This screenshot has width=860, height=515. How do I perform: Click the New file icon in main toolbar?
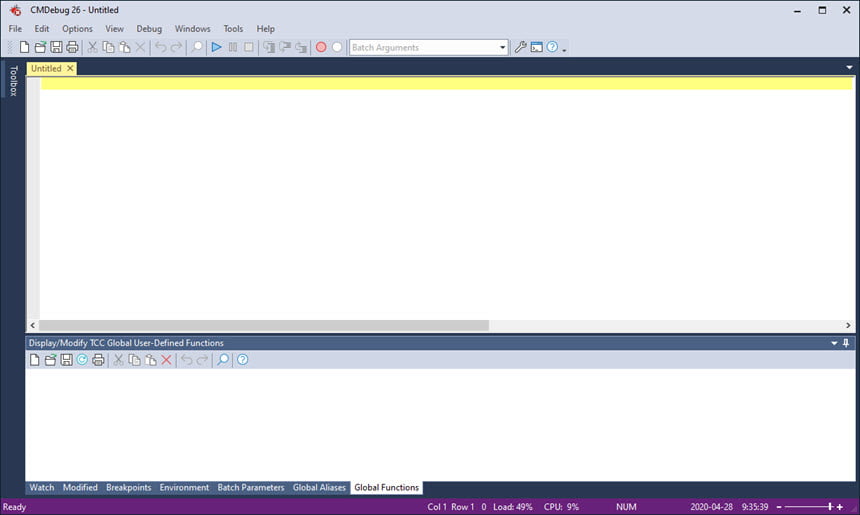(24, 47)
